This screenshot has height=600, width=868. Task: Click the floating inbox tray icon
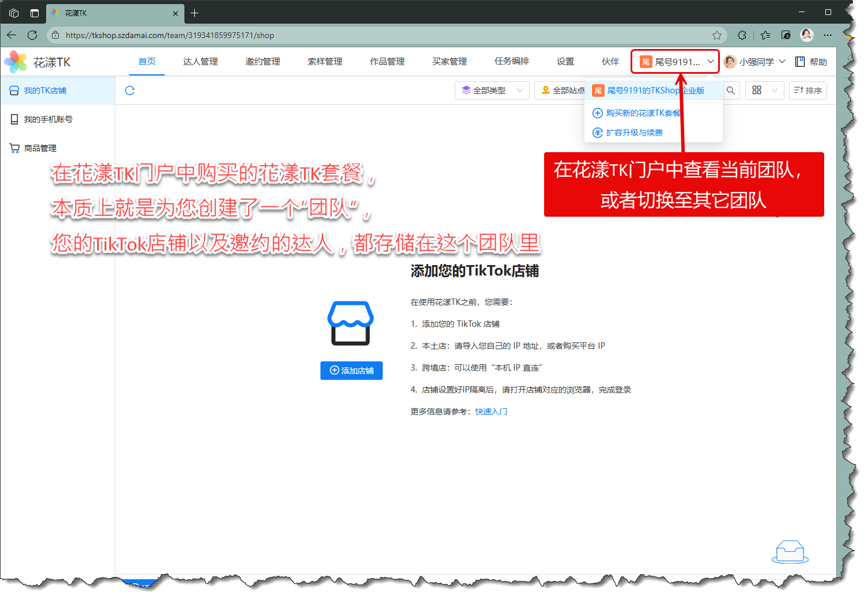(x=790, y=552)
